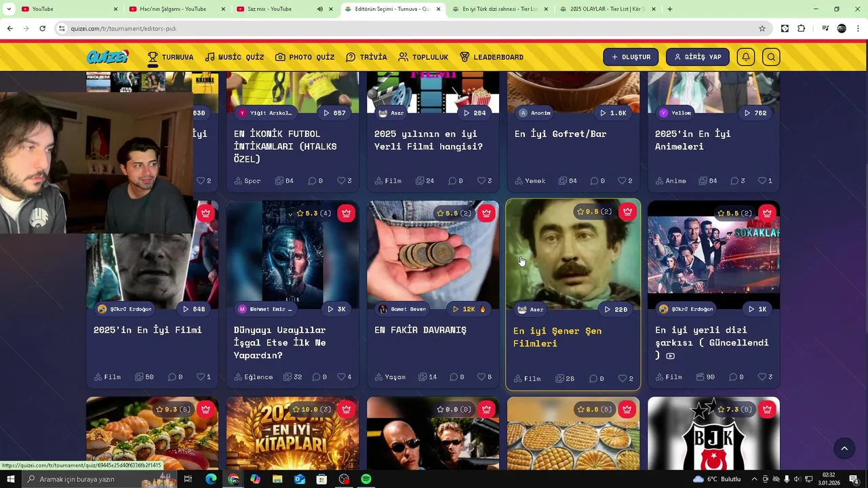Image resolution: width=868 pixels, height=488 pixels.
Task: Open the Turnuva menu item
Action: tap(170, 57)
